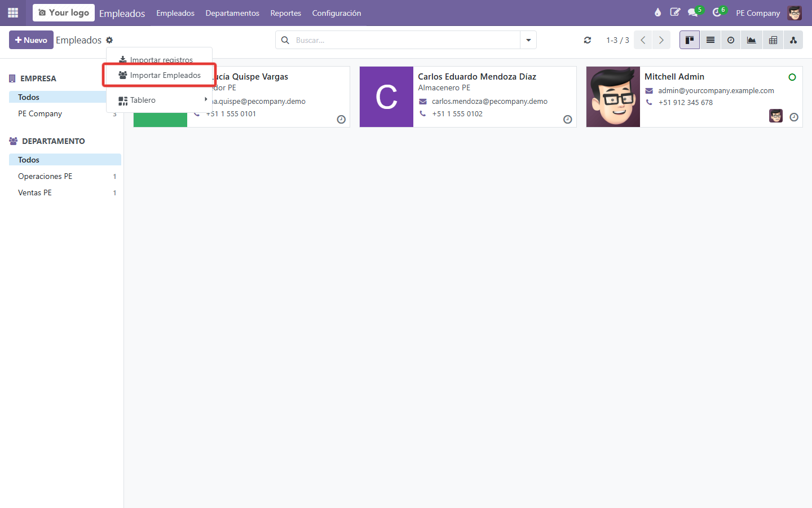Open the Reportes menu

(286, 13)
